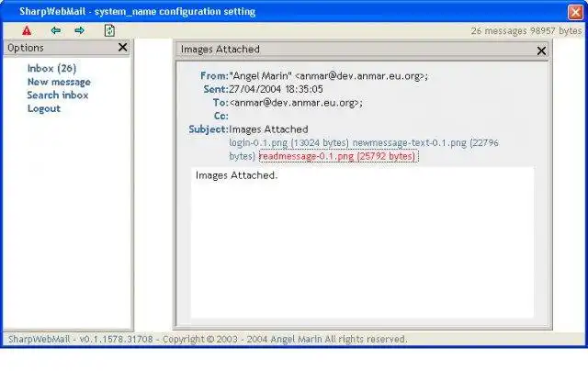This screenshot has width=588, height=381.
Task: Click sent date 27/04/2004 18:35:05
Action: coord(276,89)
